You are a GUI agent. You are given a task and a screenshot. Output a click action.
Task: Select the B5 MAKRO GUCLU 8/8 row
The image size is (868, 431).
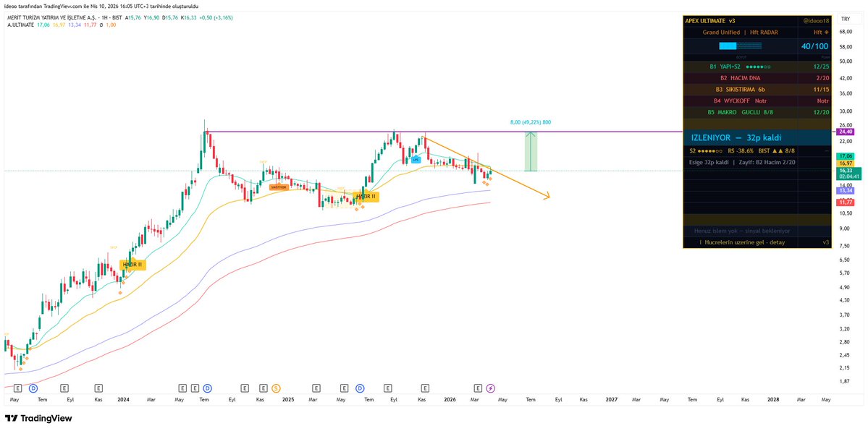point(758,112)
